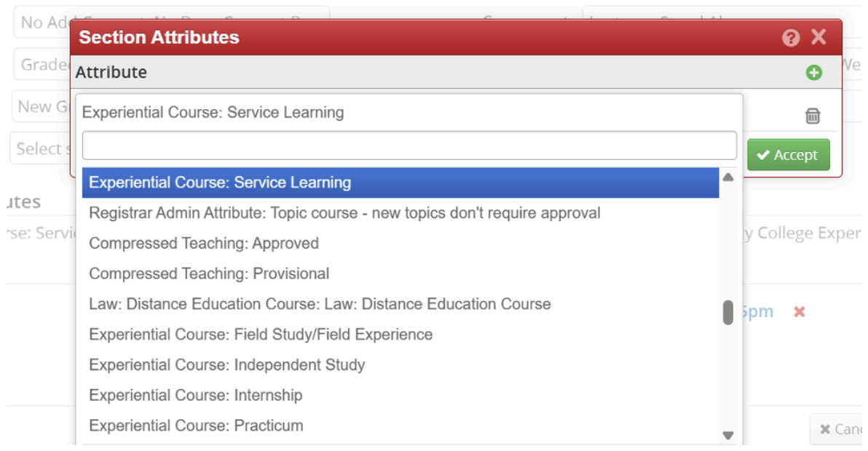This screenshot has width=868, height=451.
Task: Select Experiential Course: Independent Study
Action: [x=227, y=365]
